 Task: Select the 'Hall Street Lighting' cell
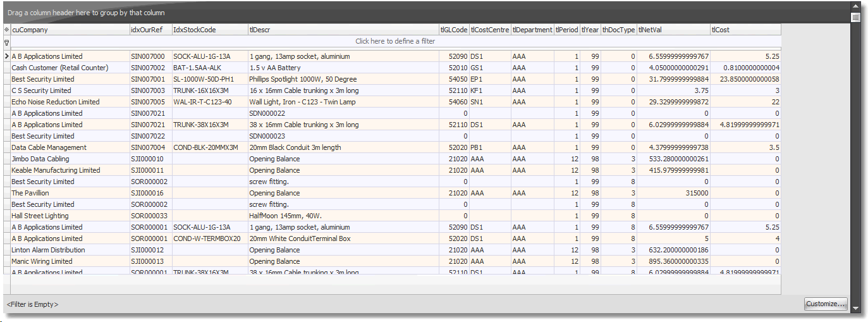[70, 216]
